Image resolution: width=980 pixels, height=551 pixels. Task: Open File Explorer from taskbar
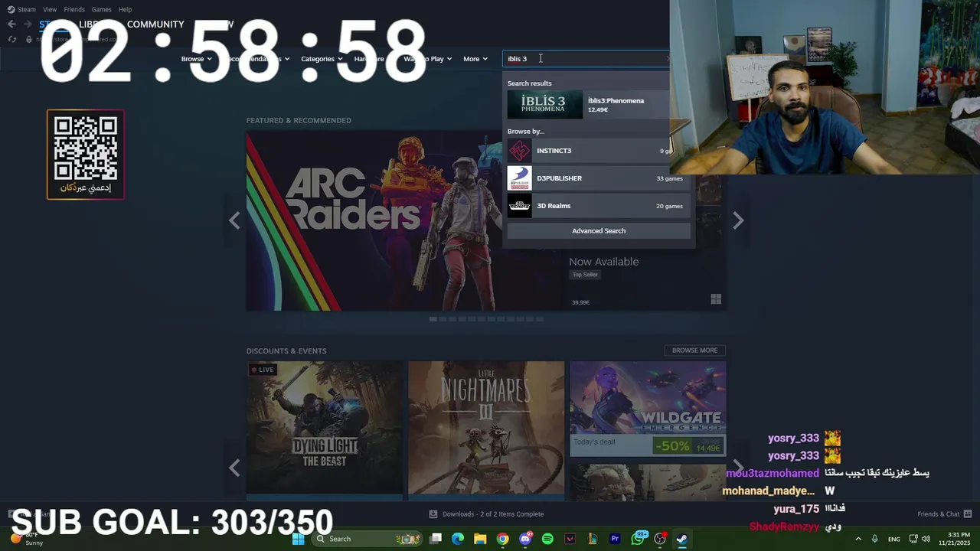click(480, 539)
